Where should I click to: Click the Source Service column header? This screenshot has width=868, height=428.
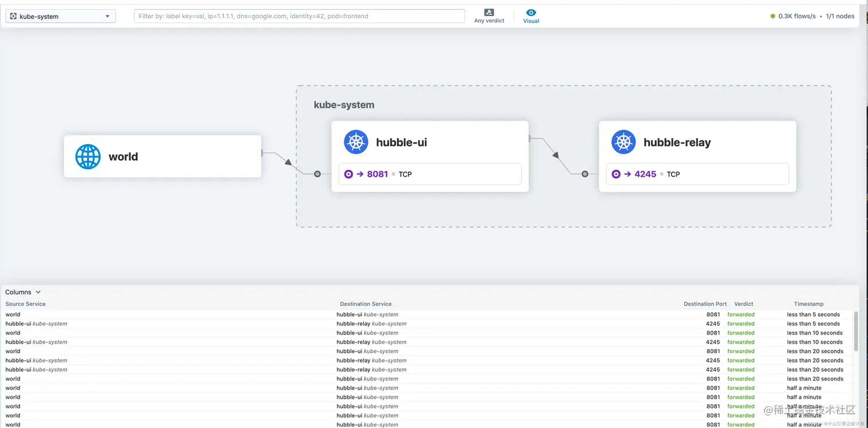(25, 304)
